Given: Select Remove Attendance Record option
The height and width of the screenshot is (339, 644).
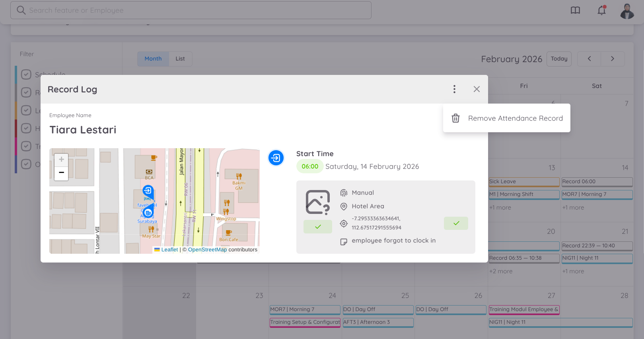Looking at the screenshot, I should tap(515, 118).
